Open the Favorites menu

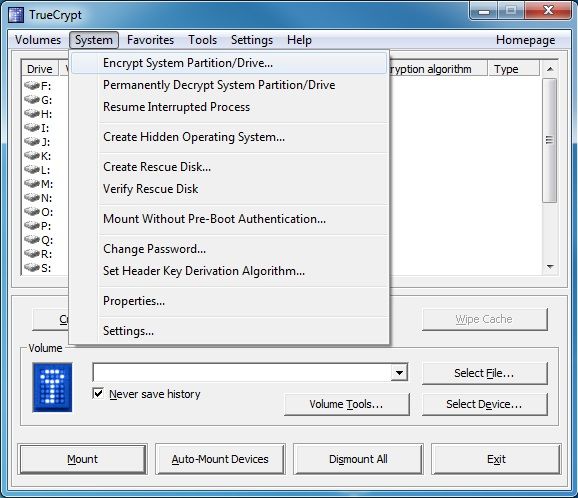pyautogui.click(x=150, y=40)
